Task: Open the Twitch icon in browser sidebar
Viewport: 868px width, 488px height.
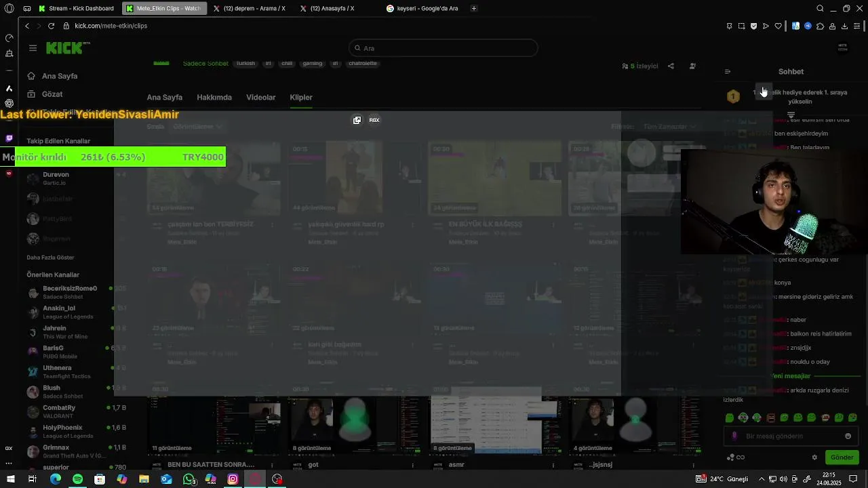Action: pos(9,138)
